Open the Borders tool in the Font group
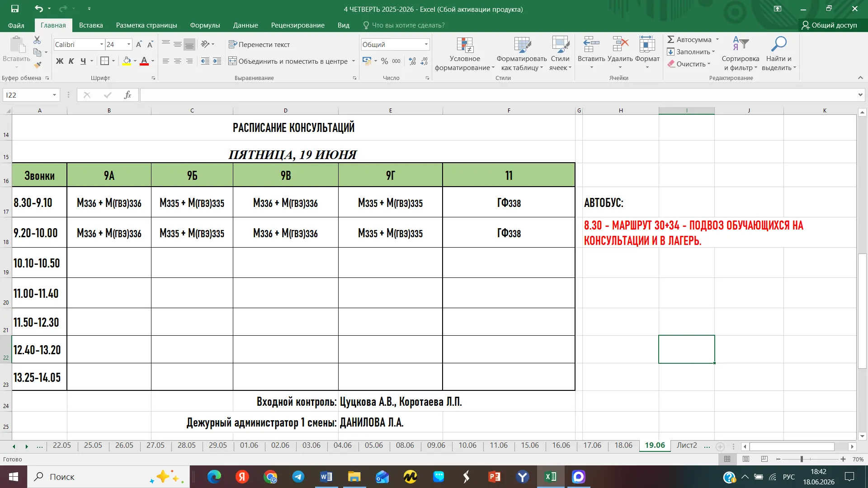Screen dimensions: 868x488 point(104,61)
